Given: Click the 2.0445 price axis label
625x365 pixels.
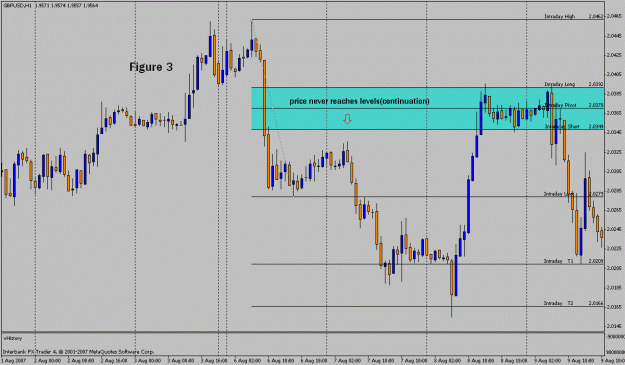Looking at the screenshot, I should (x=614, y=35).
